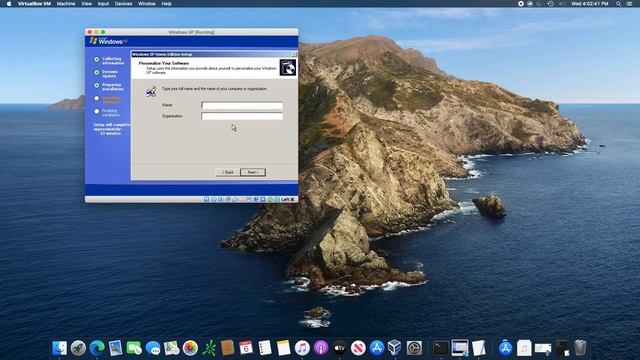This screenshot has height=360, width=640.
Task: Click screen recording indicator in menu bar
Action: tap(521, 4)
